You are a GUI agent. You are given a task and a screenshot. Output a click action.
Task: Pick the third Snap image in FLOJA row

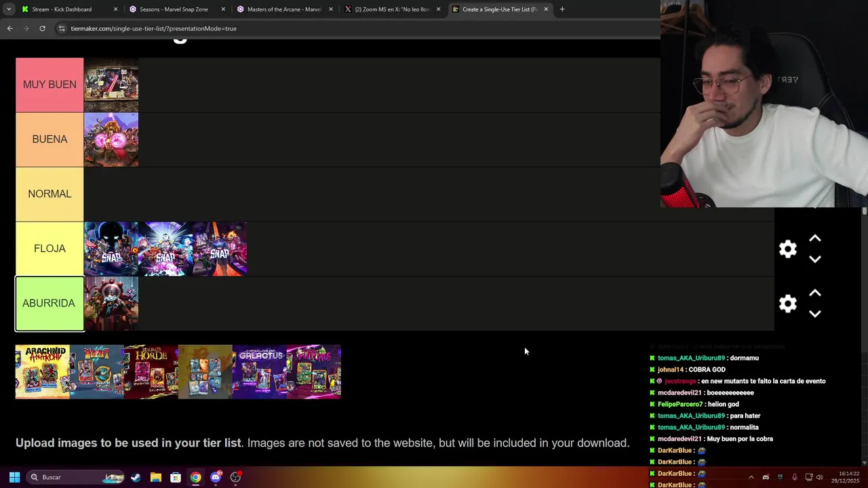[x=220, y=249]
